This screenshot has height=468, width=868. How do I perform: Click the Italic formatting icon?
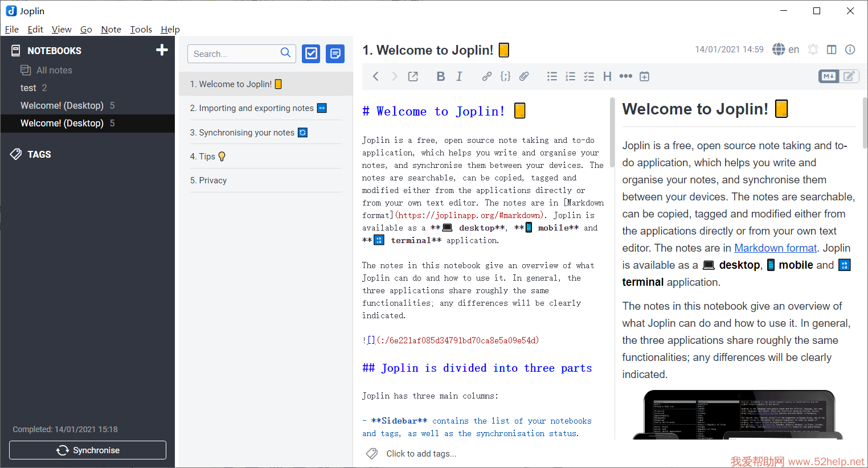pyautogui.click(x=459, y=76)
